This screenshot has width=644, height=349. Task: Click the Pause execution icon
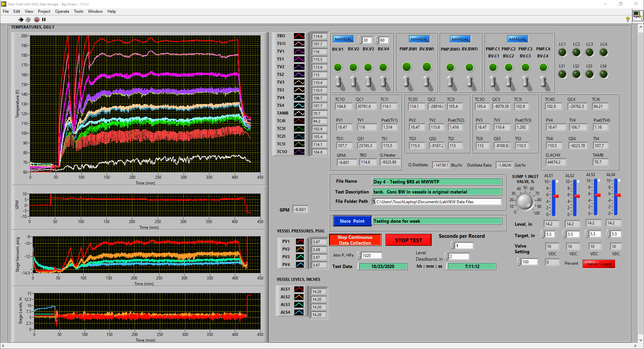pyautogui.click(x=44, y=19)
